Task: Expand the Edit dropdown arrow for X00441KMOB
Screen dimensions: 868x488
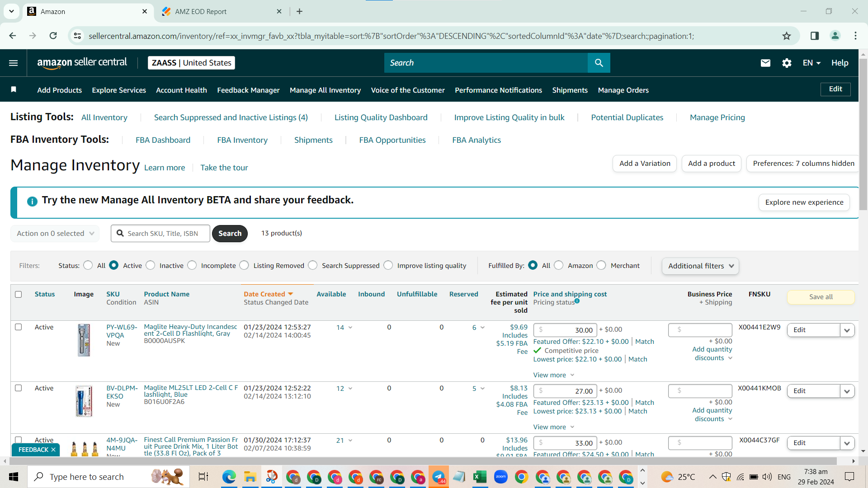Action: tap(847, 391)
